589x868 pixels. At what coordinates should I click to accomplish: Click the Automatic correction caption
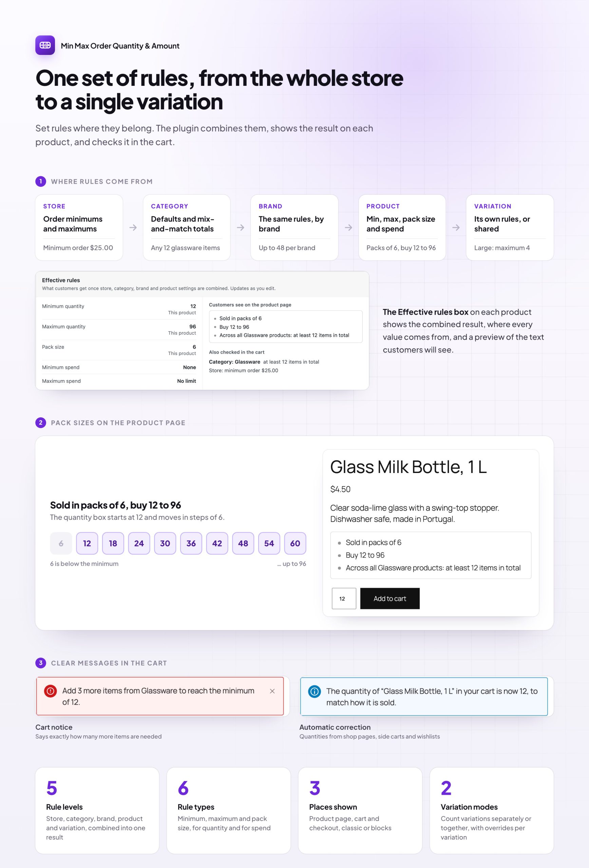tap(335, 727)
